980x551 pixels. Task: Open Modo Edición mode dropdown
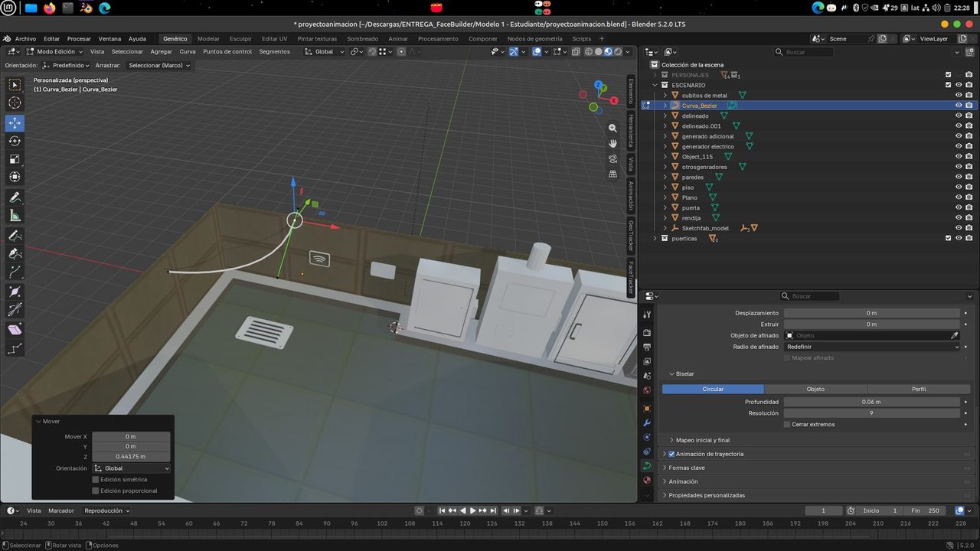pos(55,51)
